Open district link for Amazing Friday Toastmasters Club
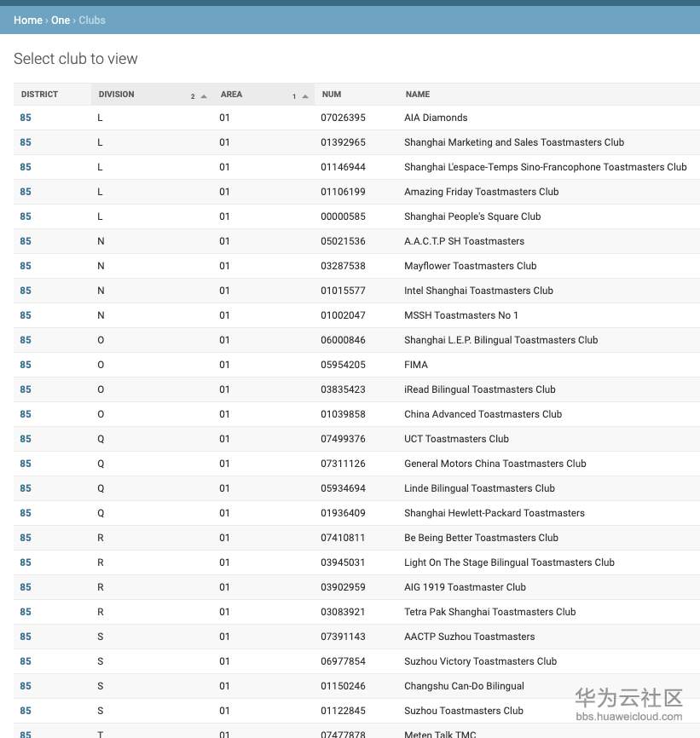 26,192
